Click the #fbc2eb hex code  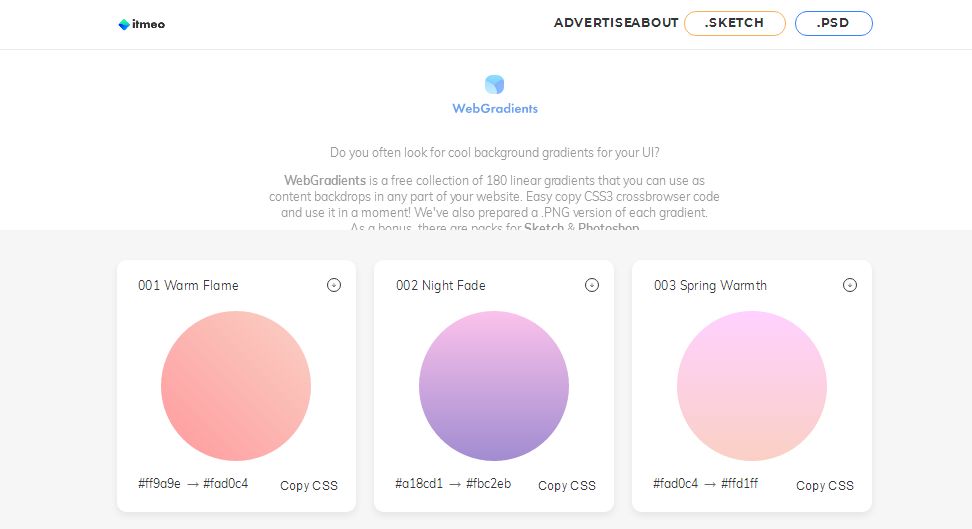[x=488, y=483]
